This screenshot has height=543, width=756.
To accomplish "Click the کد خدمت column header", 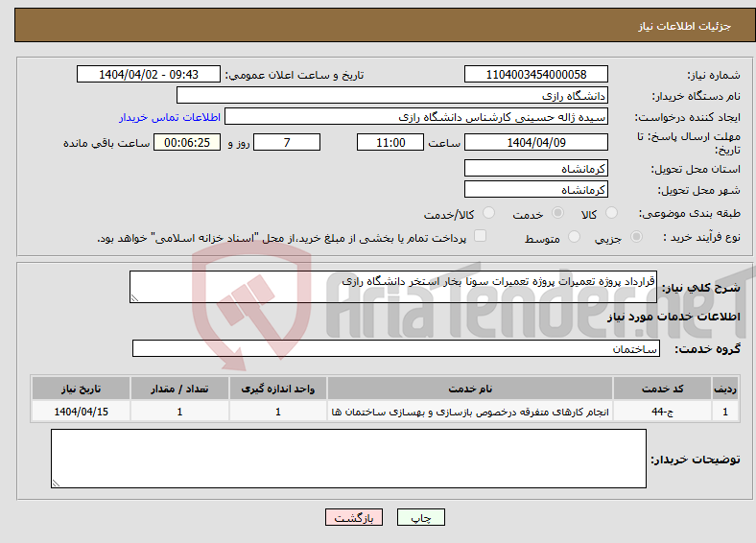I will [663, 389].
